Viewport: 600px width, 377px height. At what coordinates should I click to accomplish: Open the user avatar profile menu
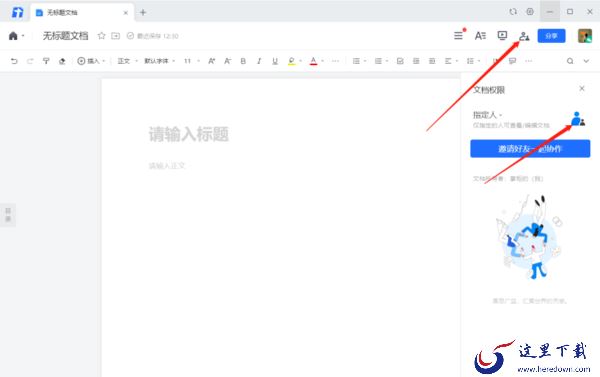585,36
